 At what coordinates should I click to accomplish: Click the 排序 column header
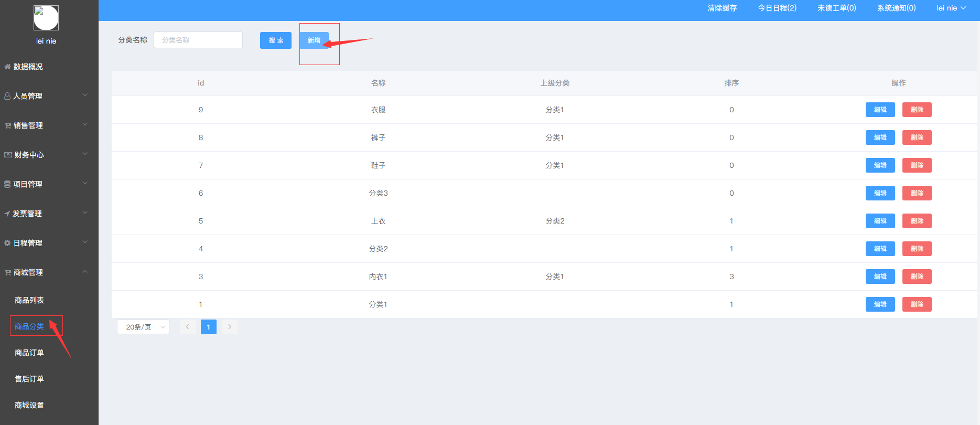731,83
